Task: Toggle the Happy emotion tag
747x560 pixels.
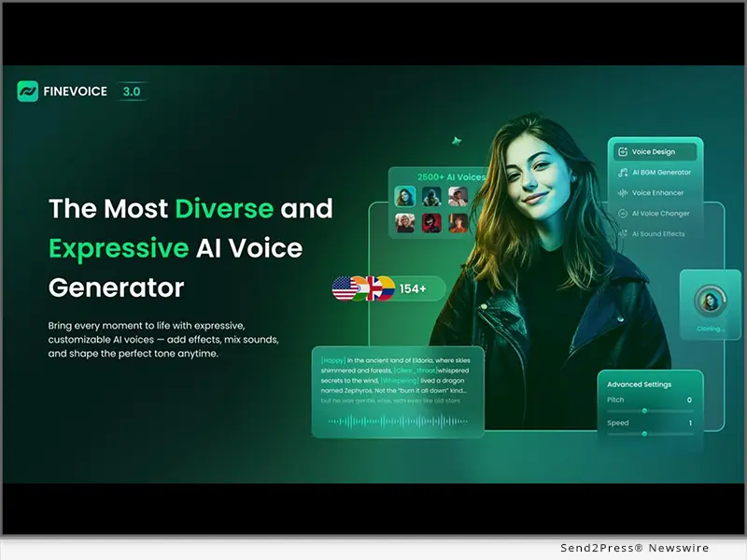Action: pyautogui.click(x=333, y=358)
